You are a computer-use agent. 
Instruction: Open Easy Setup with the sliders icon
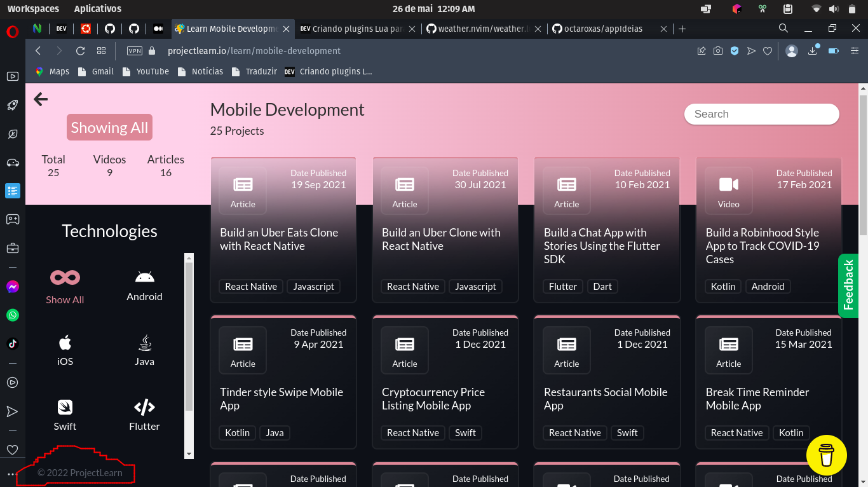853,51
